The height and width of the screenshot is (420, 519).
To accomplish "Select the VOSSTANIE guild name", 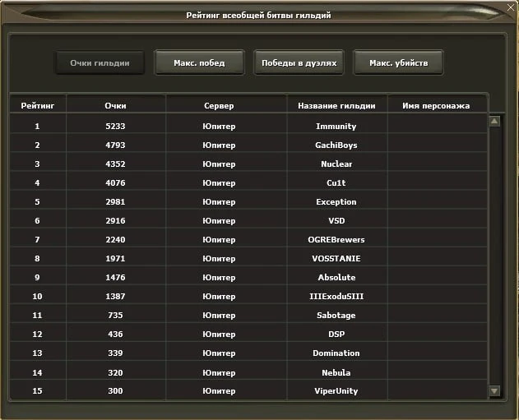I will [336, 258].
